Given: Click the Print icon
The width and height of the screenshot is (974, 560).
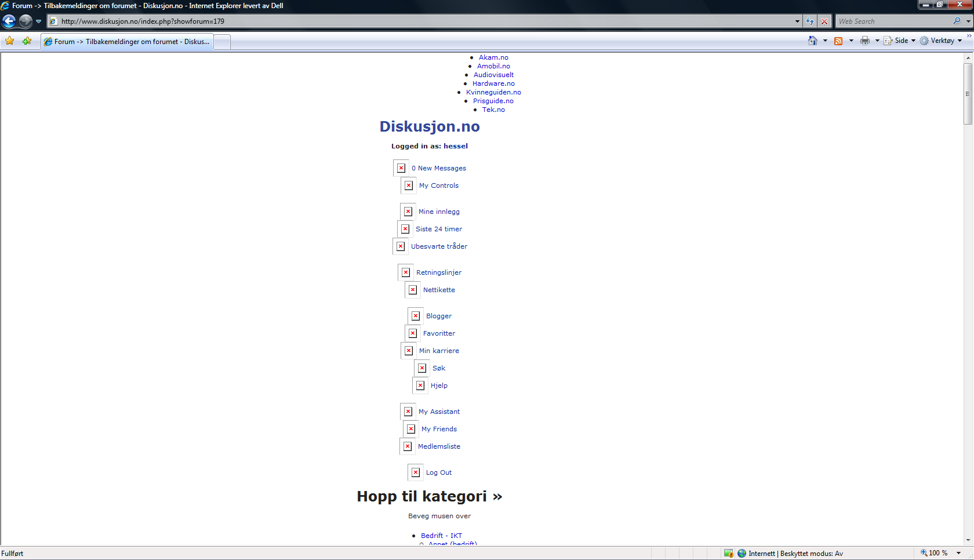Looking at the screenshot, I should click(865, 41).
